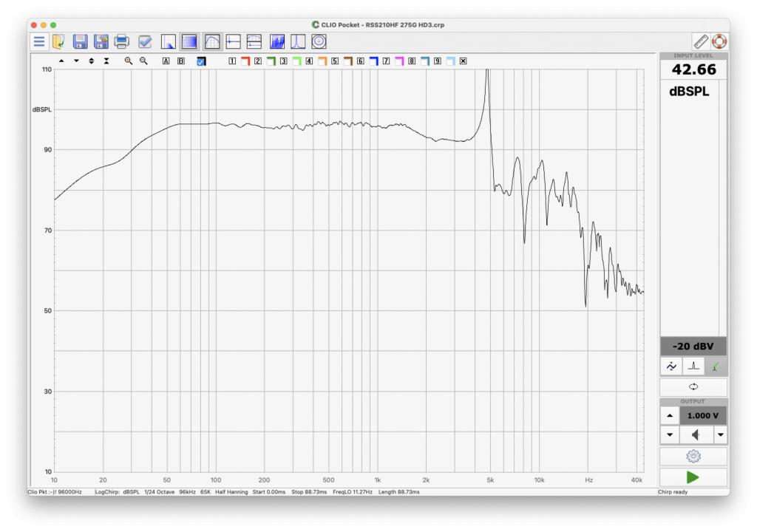Open the hamburger main menu
Image resolution: width=757 pixels, height=532 pixels.
[x=39, y=42]
